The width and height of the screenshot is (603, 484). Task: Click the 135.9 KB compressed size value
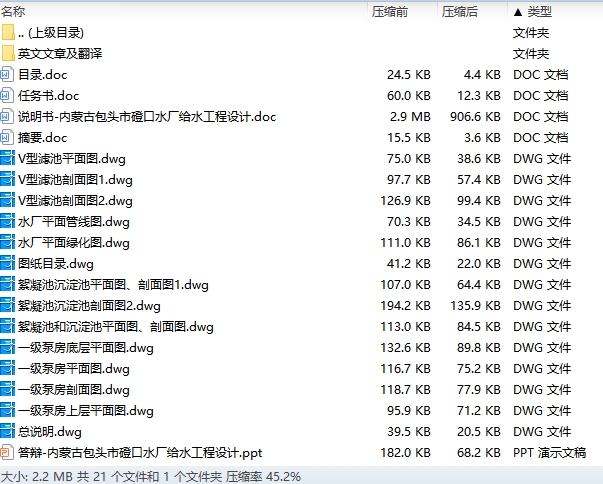pos(475,306)
